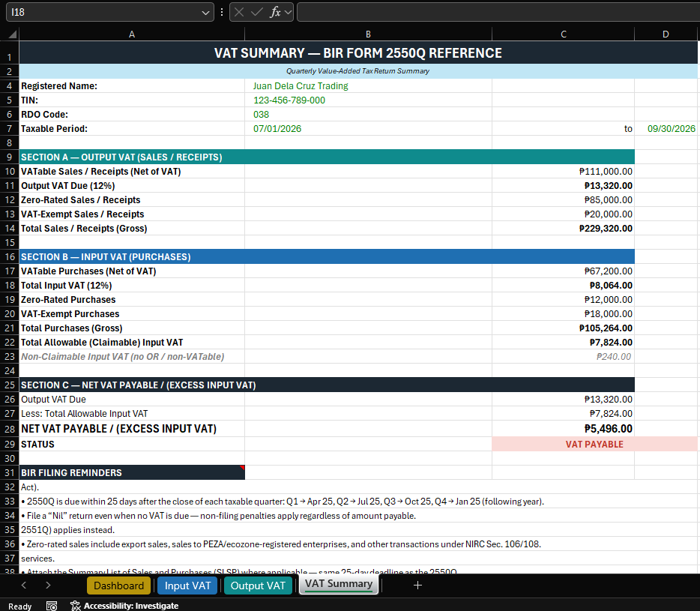Switch to the Input VAT sheet tab
700x611 pixels.
187,586
